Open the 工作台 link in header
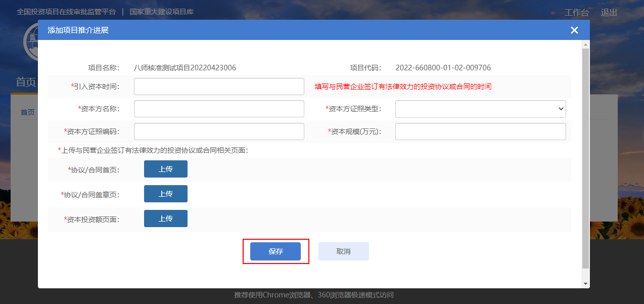 point(576,13)
